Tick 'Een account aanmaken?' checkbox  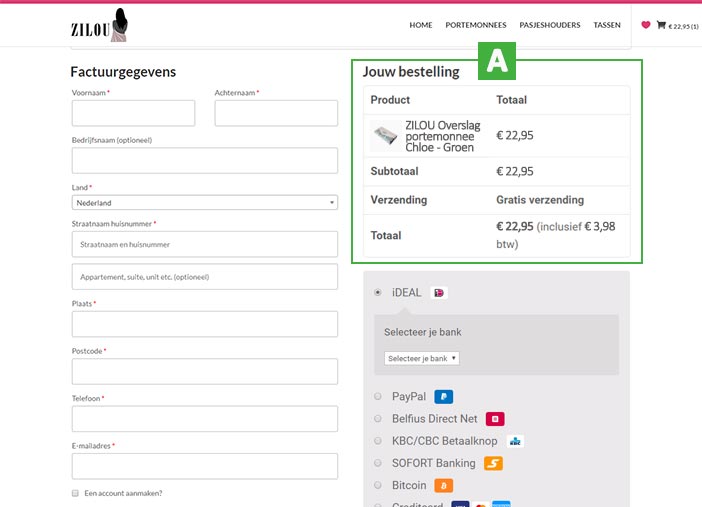[76, 493]
